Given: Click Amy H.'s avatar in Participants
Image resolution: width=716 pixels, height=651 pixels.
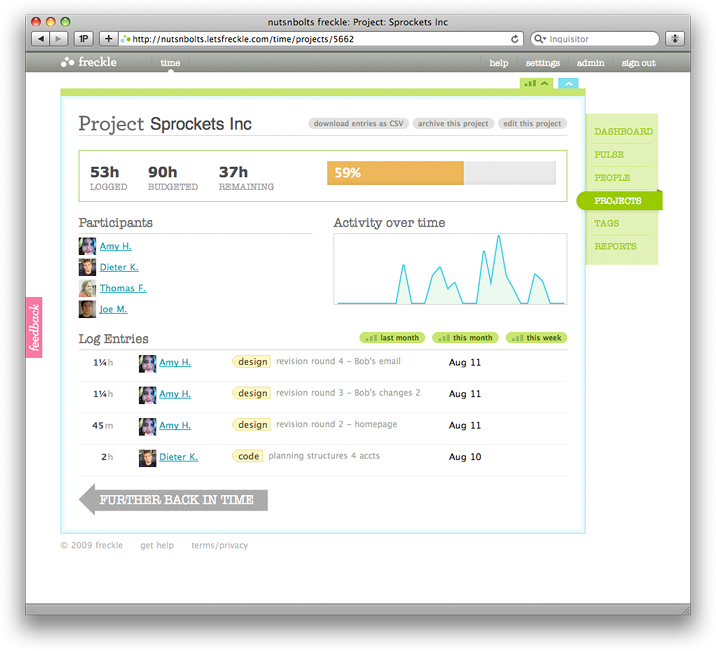Looking at the screenshot, I should (87, 246).
